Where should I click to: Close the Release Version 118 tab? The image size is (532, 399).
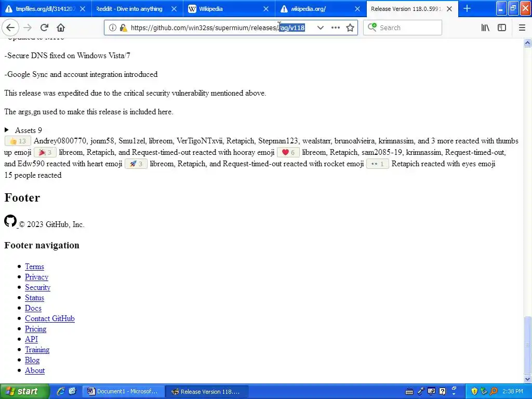449,9
